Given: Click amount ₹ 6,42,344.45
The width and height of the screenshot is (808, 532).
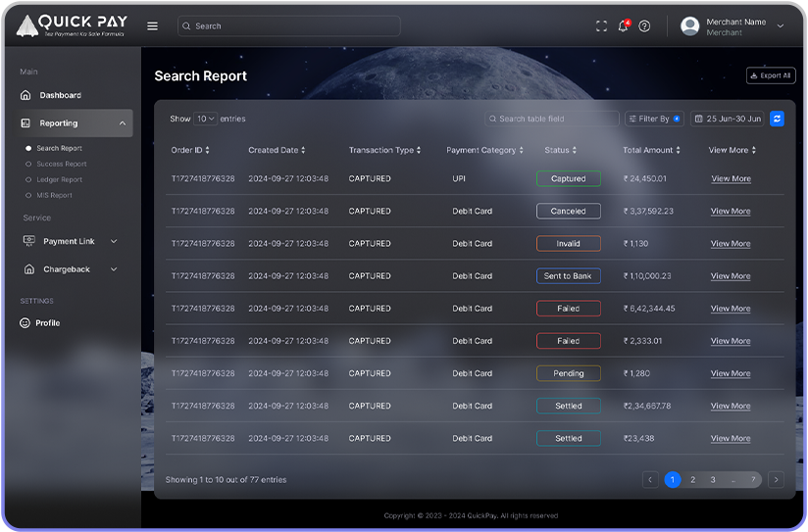Looking at the screenshot, I should (x=649, y=309).
